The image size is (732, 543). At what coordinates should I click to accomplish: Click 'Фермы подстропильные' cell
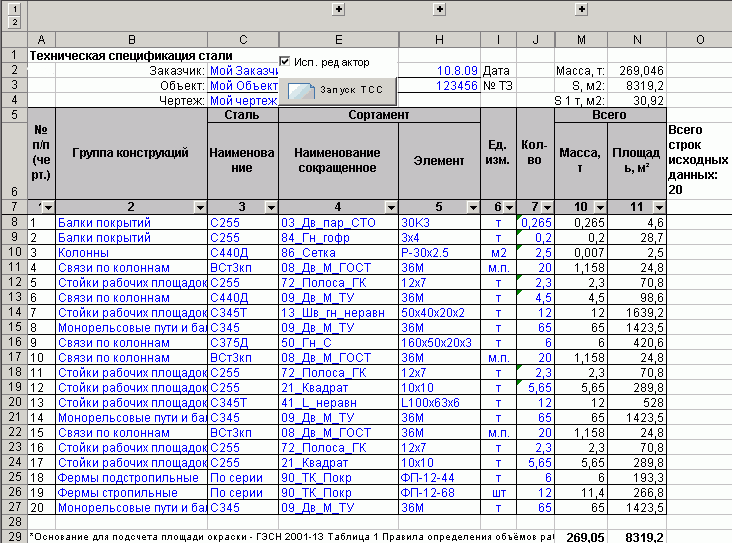tap(132, 478)
